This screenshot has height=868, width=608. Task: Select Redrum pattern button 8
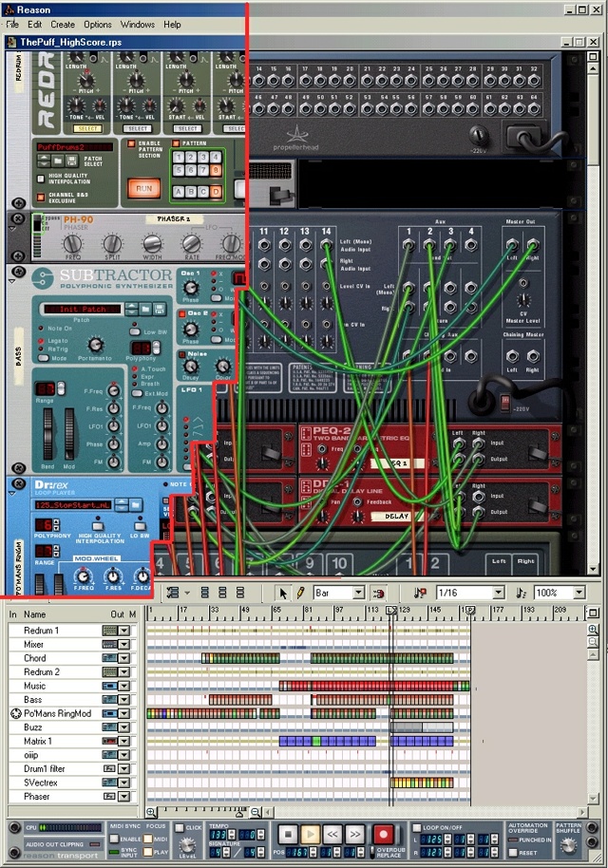click(216, 171)
